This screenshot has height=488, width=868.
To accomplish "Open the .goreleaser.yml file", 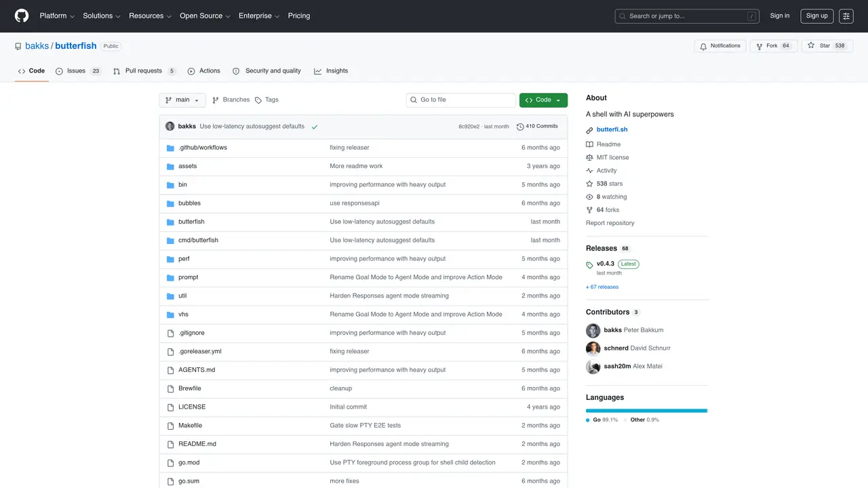I will (200, 352).
